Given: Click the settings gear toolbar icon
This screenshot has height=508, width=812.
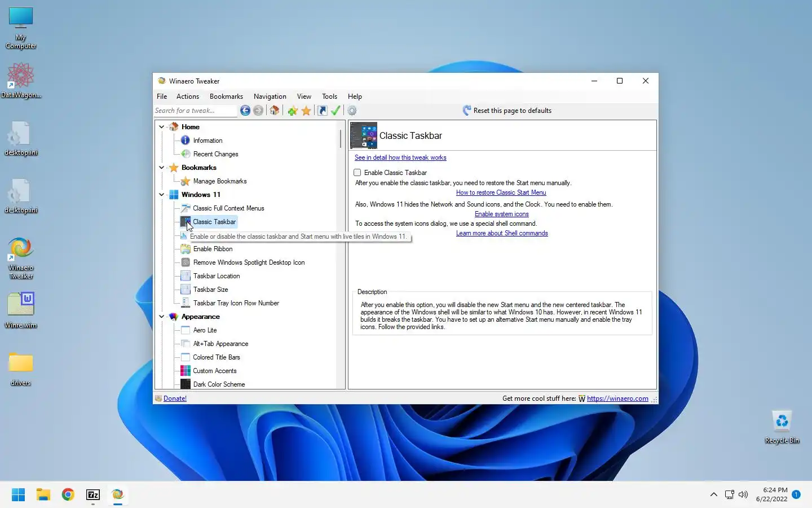Looking at the screenshot, I should click(x=352, y=111).
